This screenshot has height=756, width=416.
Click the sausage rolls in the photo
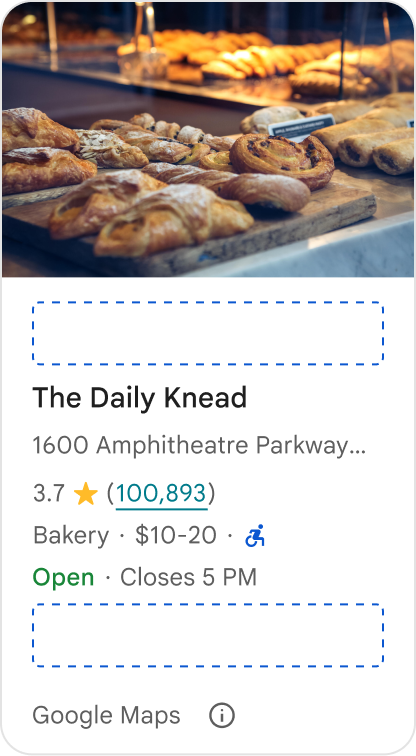[x=369, y=144]
